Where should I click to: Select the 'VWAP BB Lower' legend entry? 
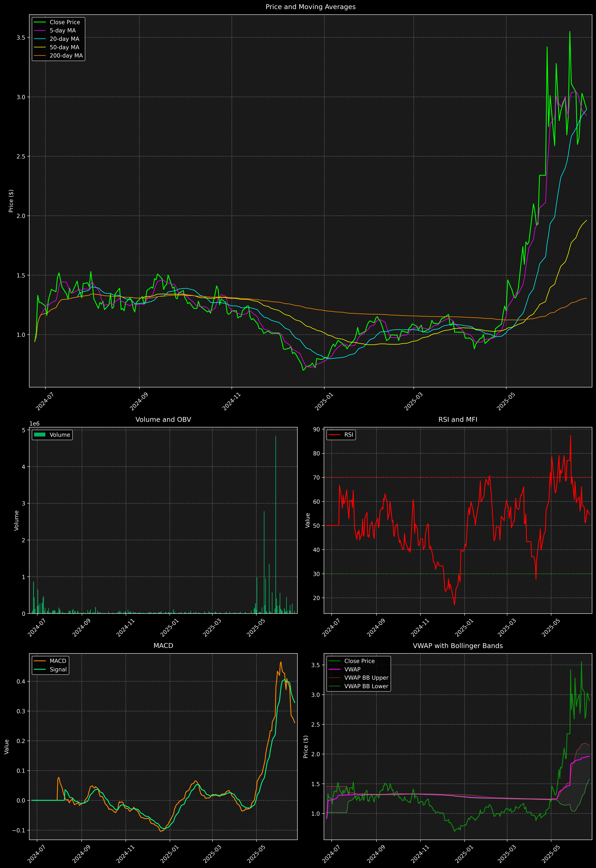[x=359, y=686]
